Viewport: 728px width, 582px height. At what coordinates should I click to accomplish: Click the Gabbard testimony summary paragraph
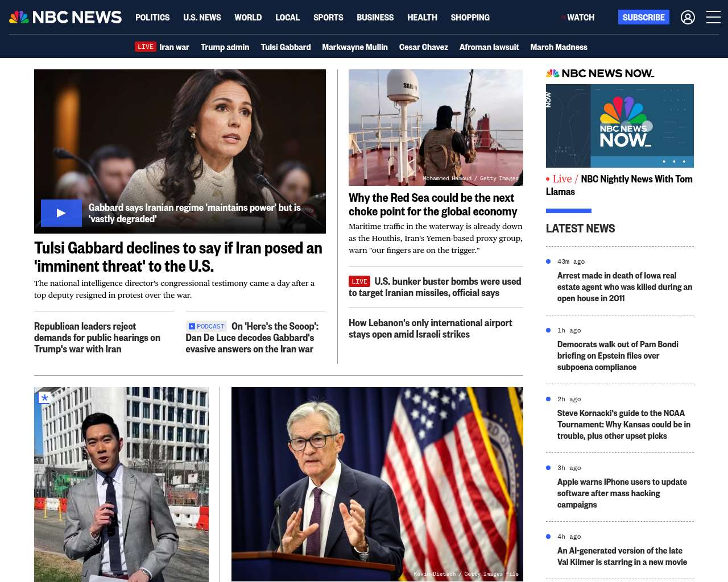point(174,289)
